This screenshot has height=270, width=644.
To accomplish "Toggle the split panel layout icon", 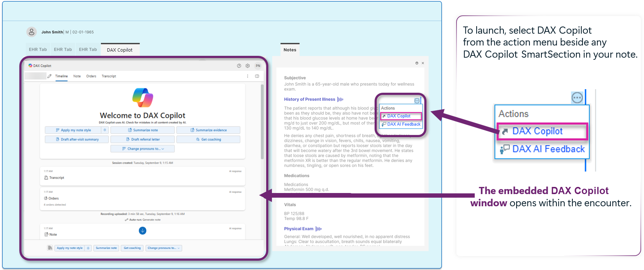I will pos(257,76).
